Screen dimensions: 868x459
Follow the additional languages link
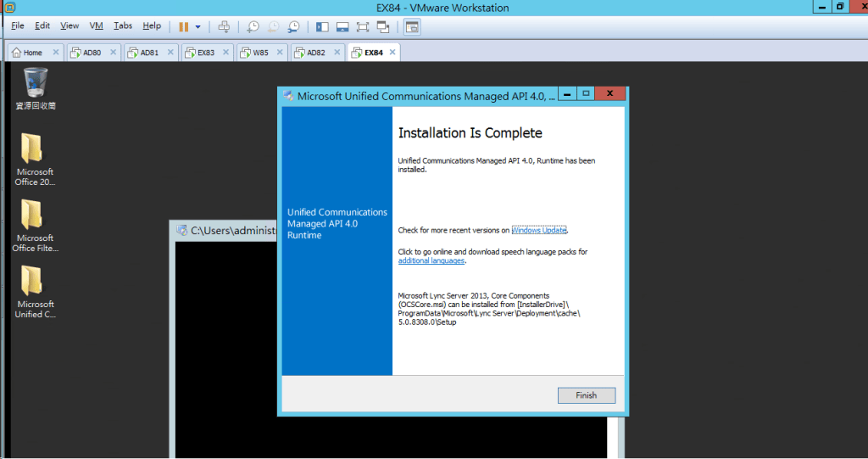(431, 261)
